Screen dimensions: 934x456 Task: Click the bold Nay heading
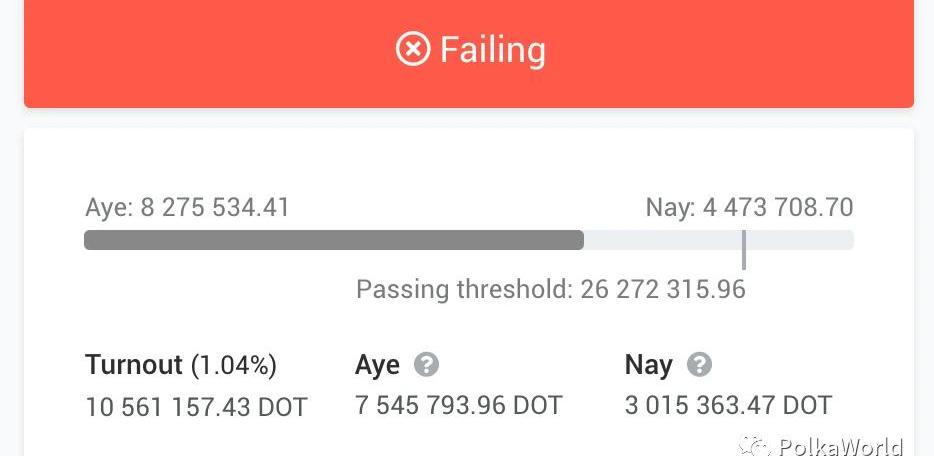coord(648,365)
